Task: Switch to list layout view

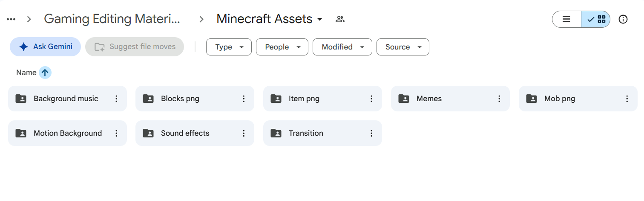Action: pos(566,19)
